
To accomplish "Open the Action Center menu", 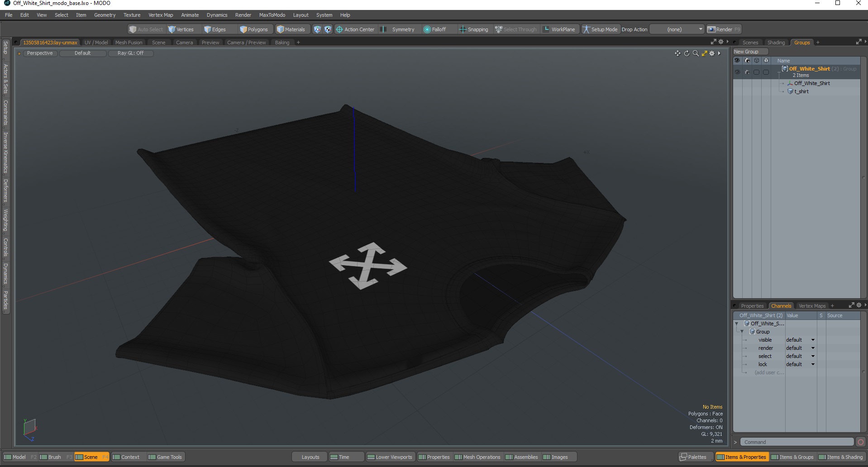I will pyautogui.click(x=355, y=29).
